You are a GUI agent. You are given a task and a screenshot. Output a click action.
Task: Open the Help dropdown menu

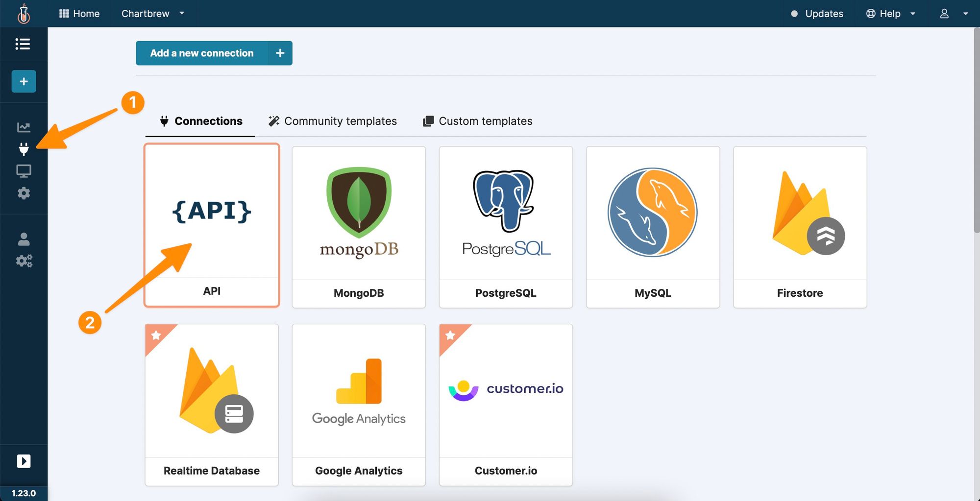890,14
